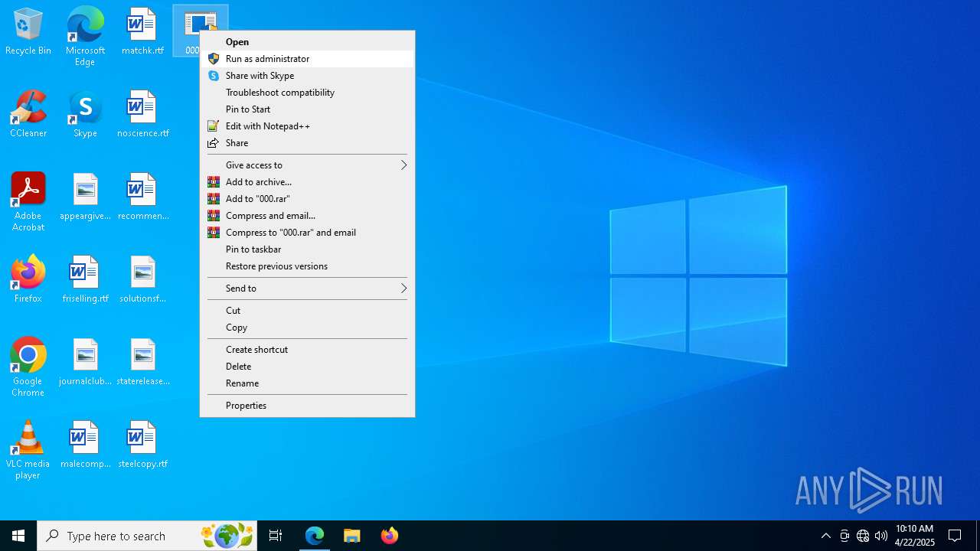Choose Troubleshoot compatibility
The image size is (980, 551).
[x=307, y=93]
